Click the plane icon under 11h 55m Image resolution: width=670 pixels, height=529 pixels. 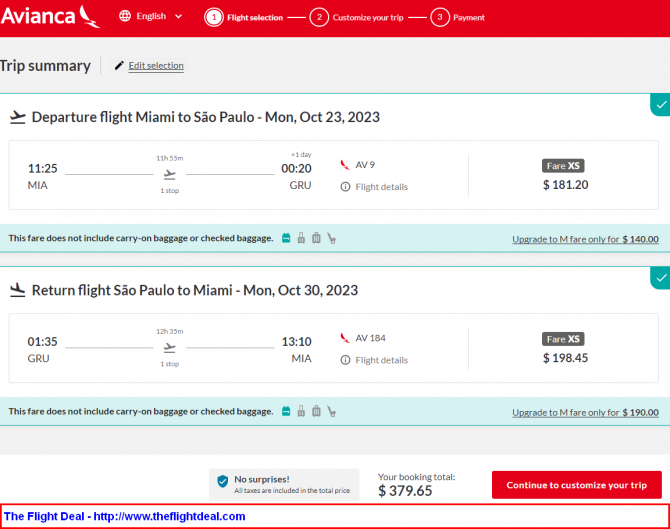coord(170,174)
